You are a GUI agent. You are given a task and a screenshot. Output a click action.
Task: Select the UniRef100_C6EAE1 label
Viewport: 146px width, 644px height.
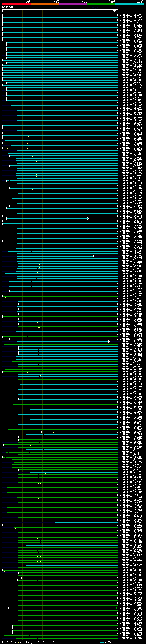pyautogui.click(x=131, y=35)
